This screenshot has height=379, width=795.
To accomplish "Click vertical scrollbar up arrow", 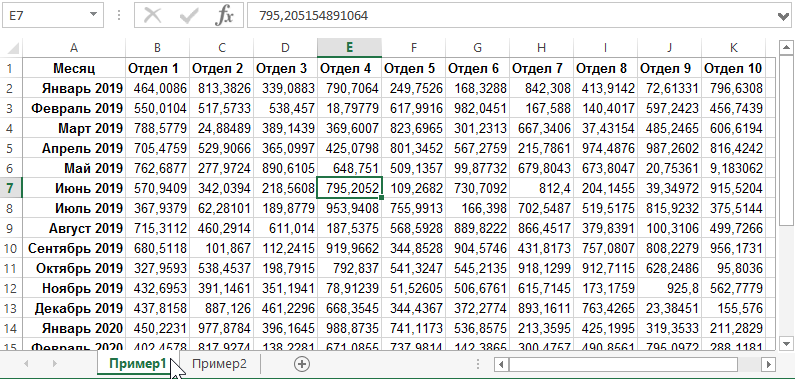I will pyautogui.click(x=786, y=48).
